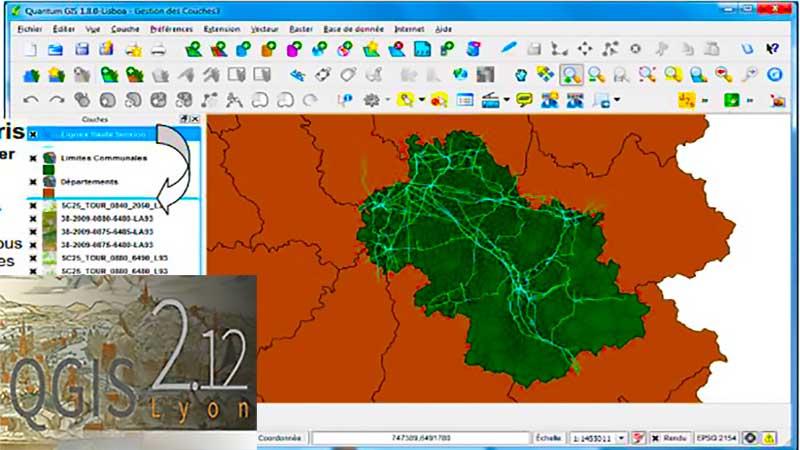The image size is (800, 450).
Task: Select the Zoom Out magnifier tool
Action: coord(596,75)
